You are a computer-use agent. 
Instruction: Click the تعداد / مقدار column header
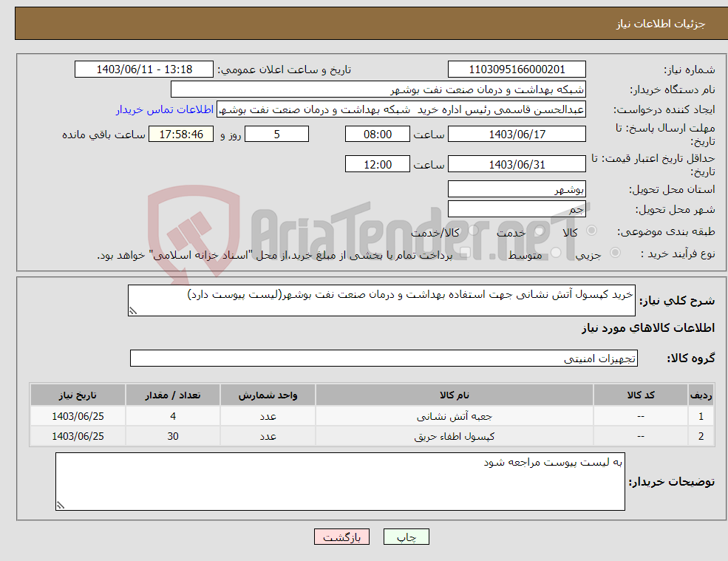[173, 395]
